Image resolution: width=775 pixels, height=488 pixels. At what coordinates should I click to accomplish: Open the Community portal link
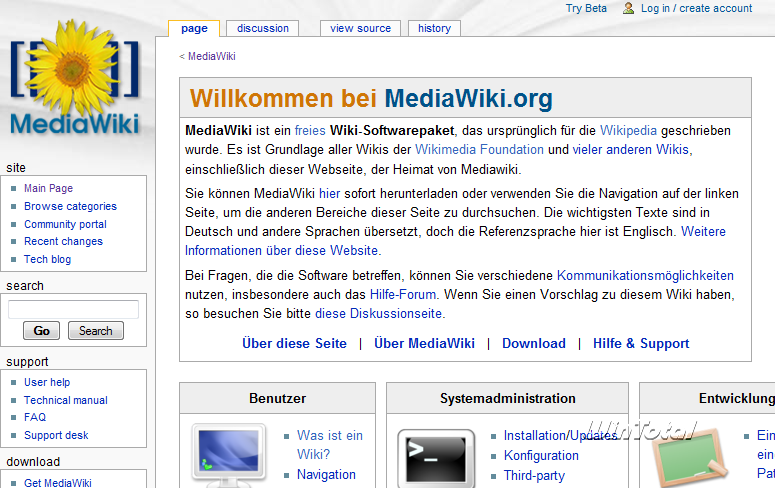(65, 224)
